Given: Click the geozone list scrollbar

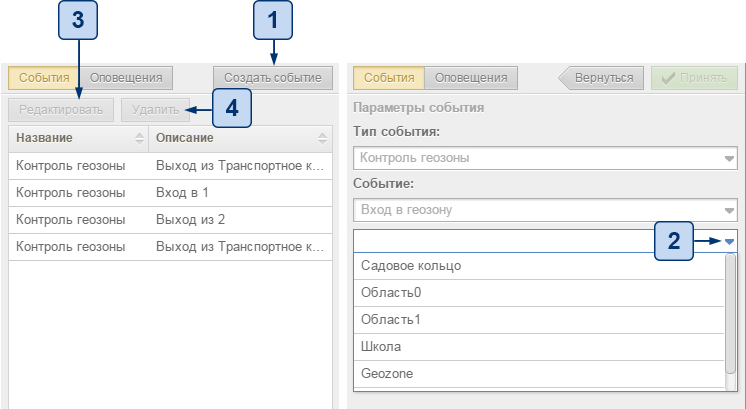Looking at the screenshot, I should [730, 314].
